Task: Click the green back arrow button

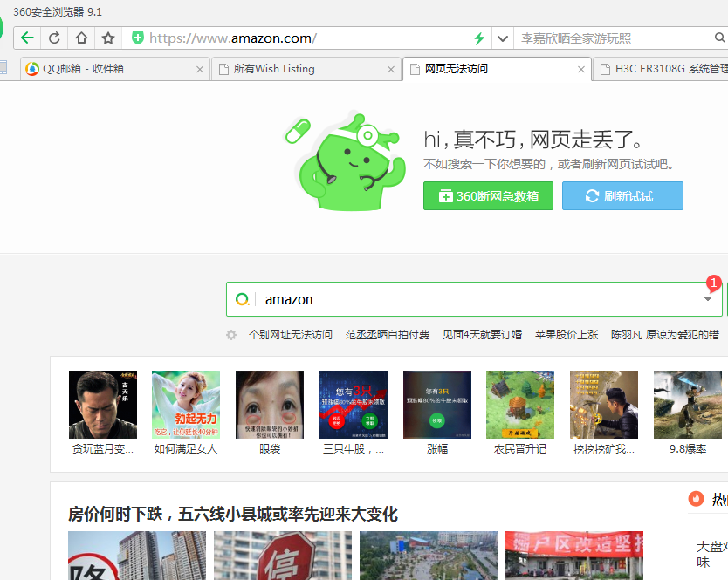Action: (x=27, y=38)
